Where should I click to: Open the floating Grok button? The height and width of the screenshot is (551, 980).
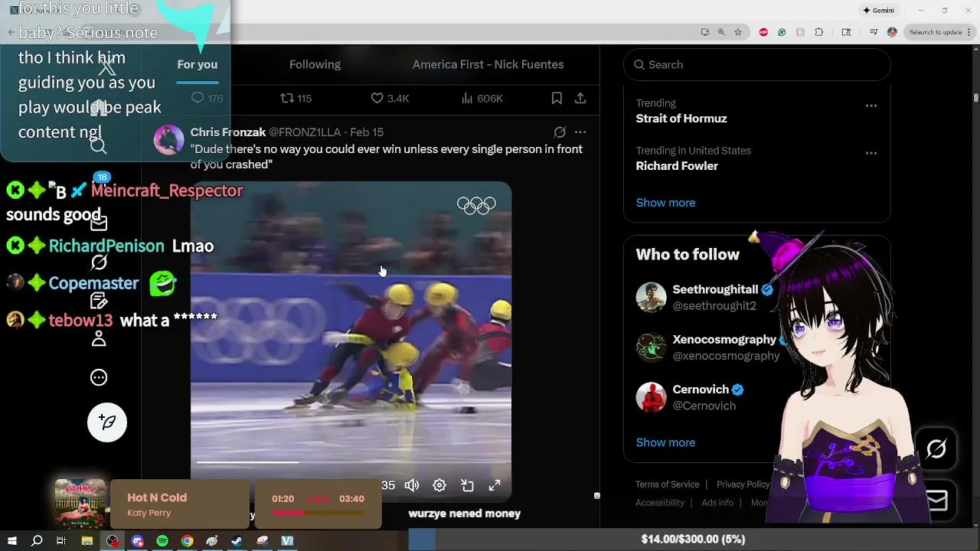tap(936, 448)
